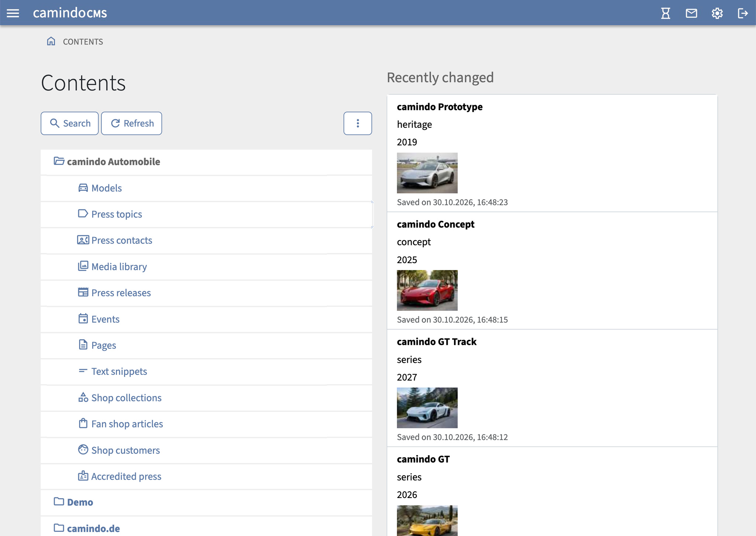Click the camindoCMS logo

(70, 13)
